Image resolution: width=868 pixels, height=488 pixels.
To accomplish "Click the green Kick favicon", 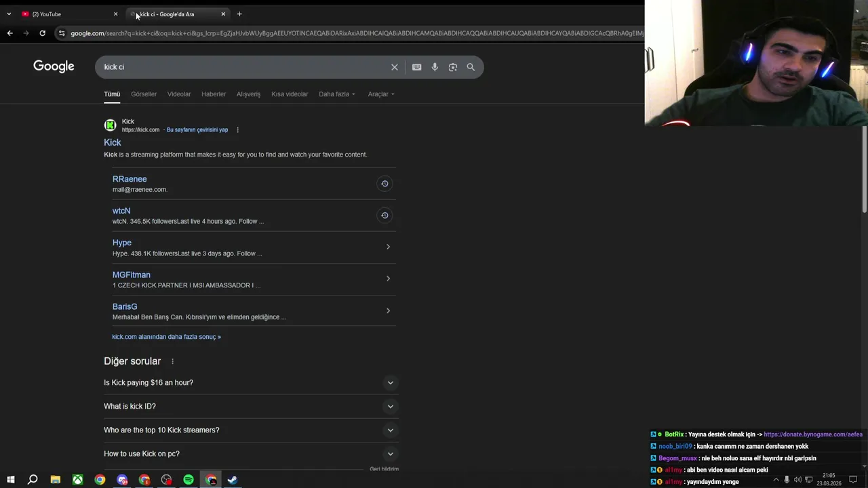I will (x=110, y=125).
